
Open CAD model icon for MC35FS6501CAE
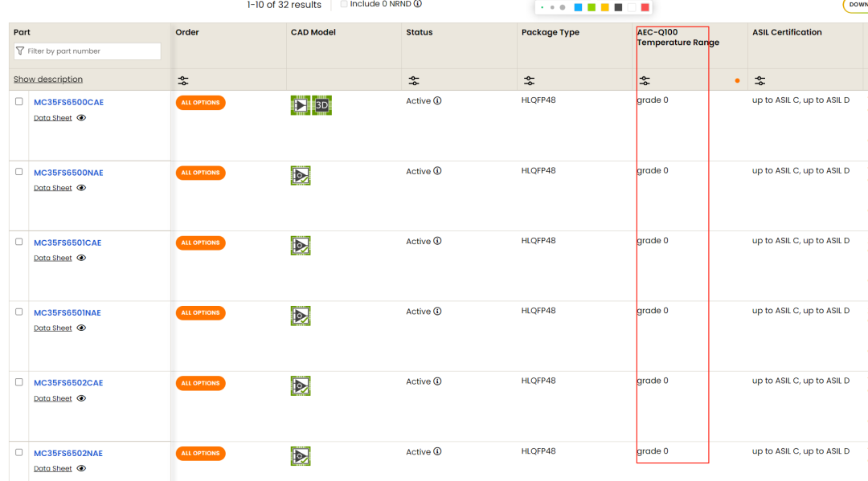(x=301, y=246)
